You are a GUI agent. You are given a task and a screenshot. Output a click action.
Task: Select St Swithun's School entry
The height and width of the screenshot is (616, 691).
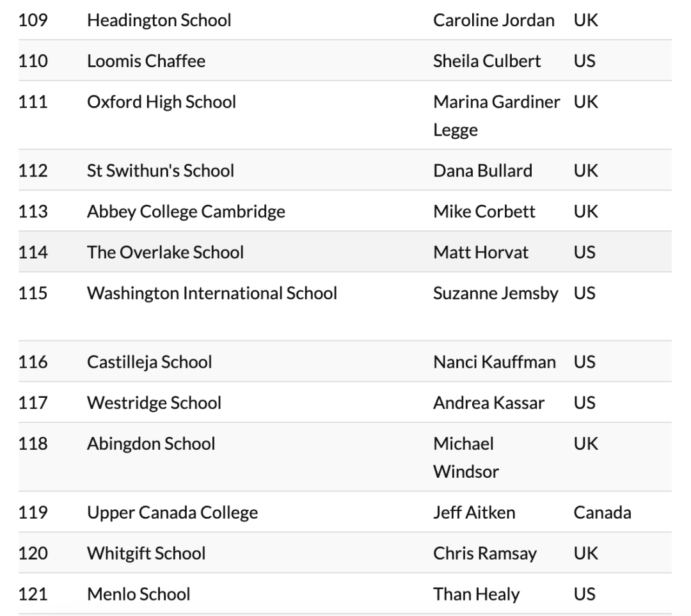[x=161, y=171]
